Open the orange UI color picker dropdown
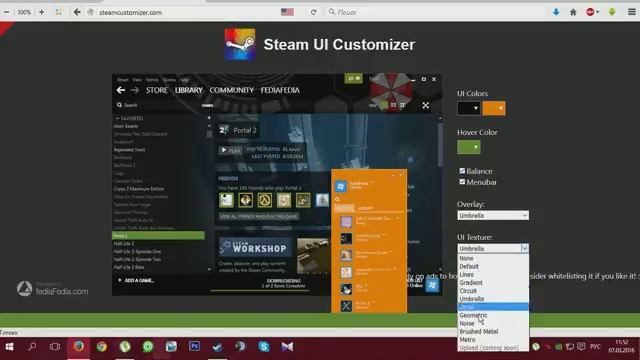 494,108
